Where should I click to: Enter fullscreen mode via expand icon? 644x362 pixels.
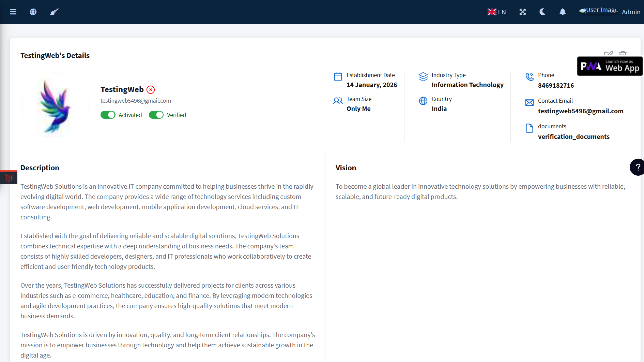coord(522,12)
